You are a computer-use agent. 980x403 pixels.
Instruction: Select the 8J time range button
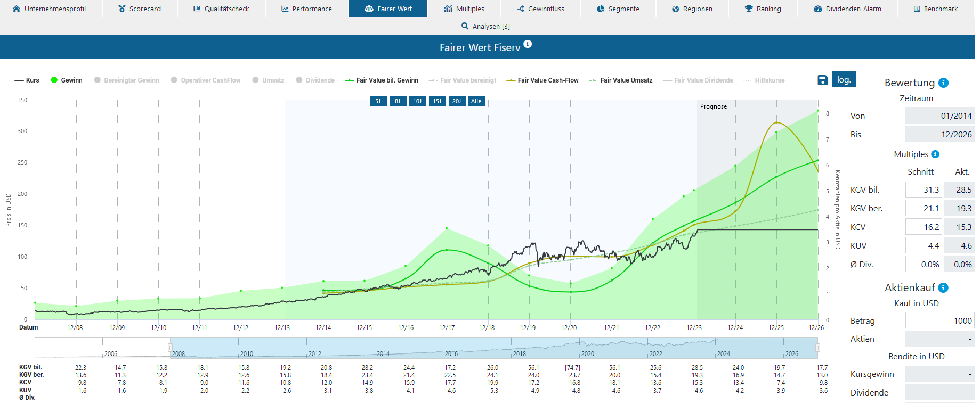click(398, 101)
